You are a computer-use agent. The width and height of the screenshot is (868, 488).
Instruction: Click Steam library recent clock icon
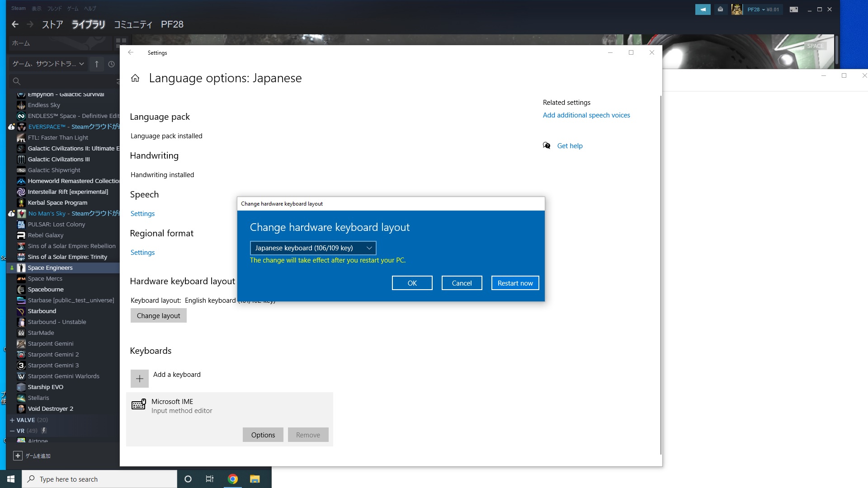111,64
